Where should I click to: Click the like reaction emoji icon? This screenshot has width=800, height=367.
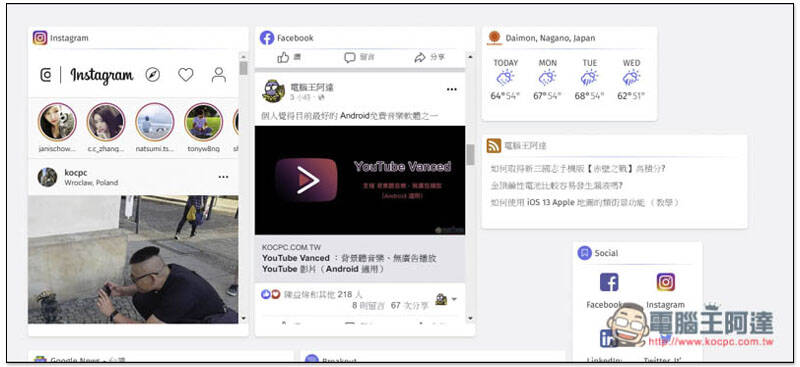[266, 295]
